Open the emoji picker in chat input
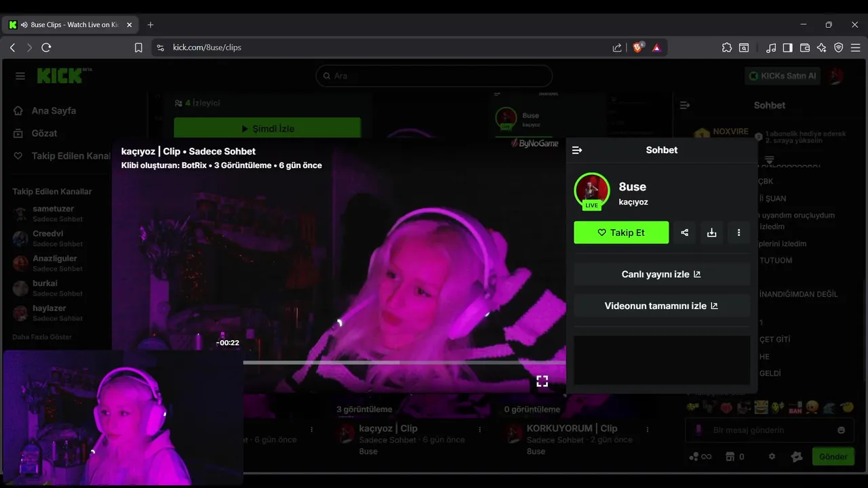 [842, 430]
